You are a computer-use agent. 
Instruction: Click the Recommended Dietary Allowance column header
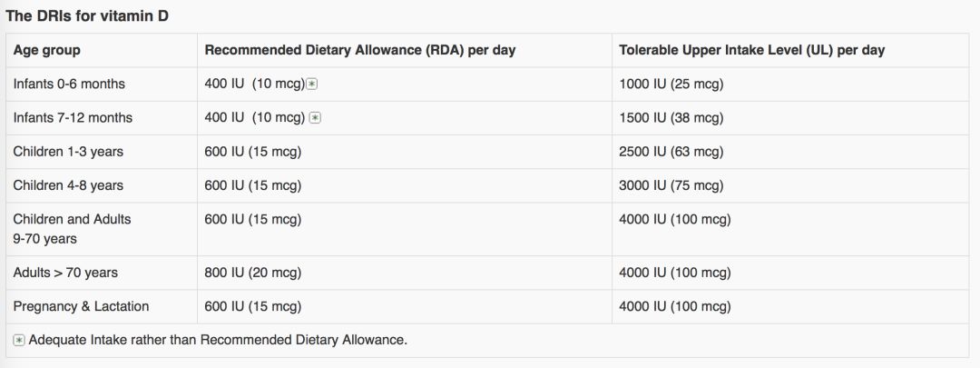click(x=359, y=51)
